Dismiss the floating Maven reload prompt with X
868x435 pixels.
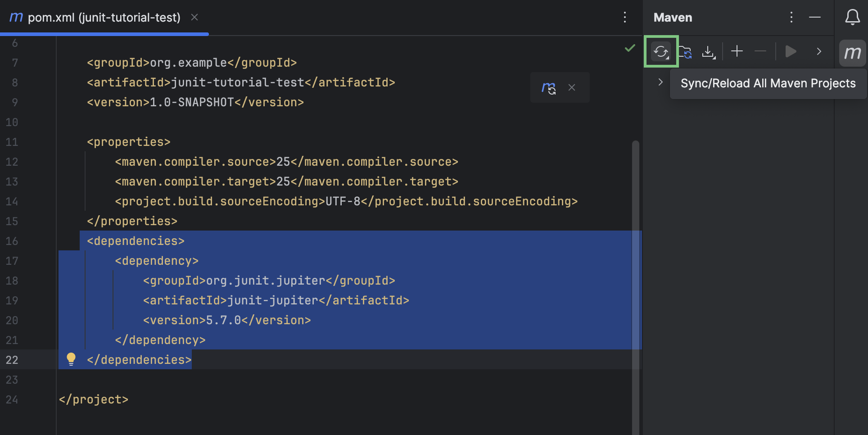pos(572,87)
